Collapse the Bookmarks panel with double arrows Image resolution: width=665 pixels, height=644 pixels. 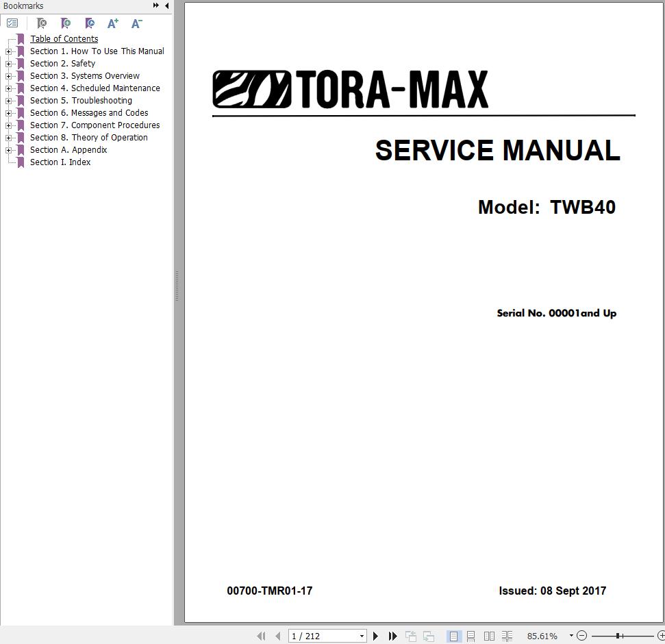[x=155, y=5]
